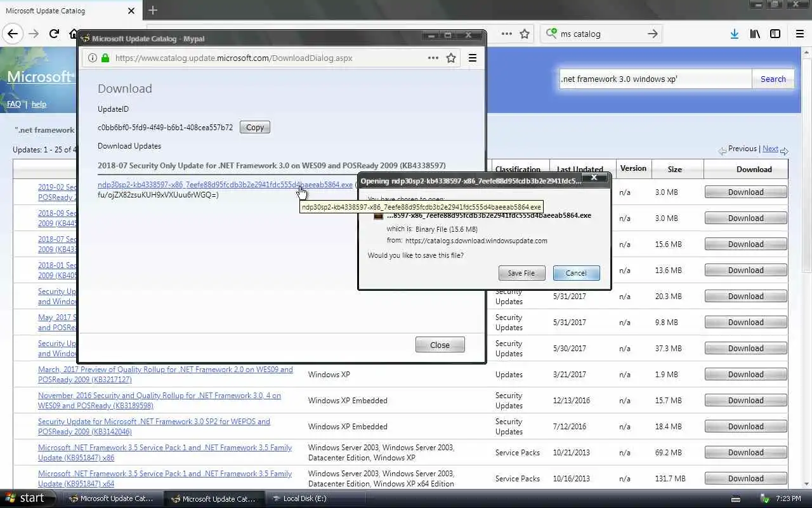Sort by Classification column header
812x508 pixels.
click(x=518, y=170)
